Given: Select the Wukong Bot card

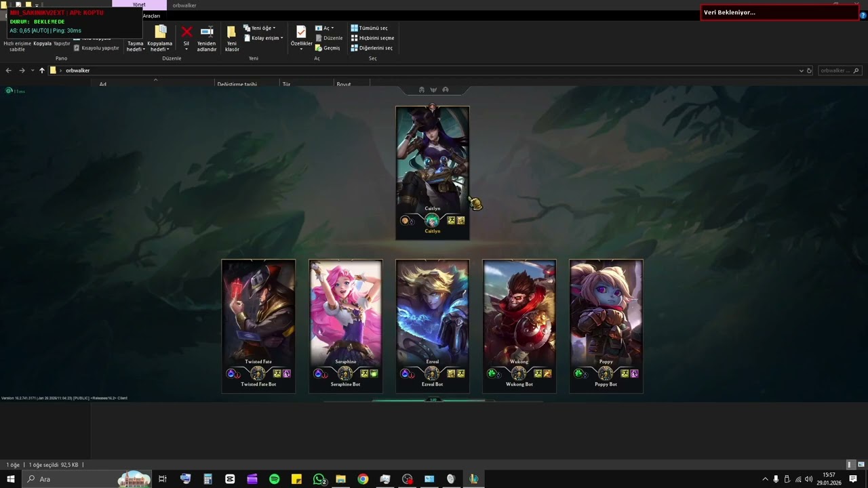Looking at the screenshot, I should (x=519, y=326).
